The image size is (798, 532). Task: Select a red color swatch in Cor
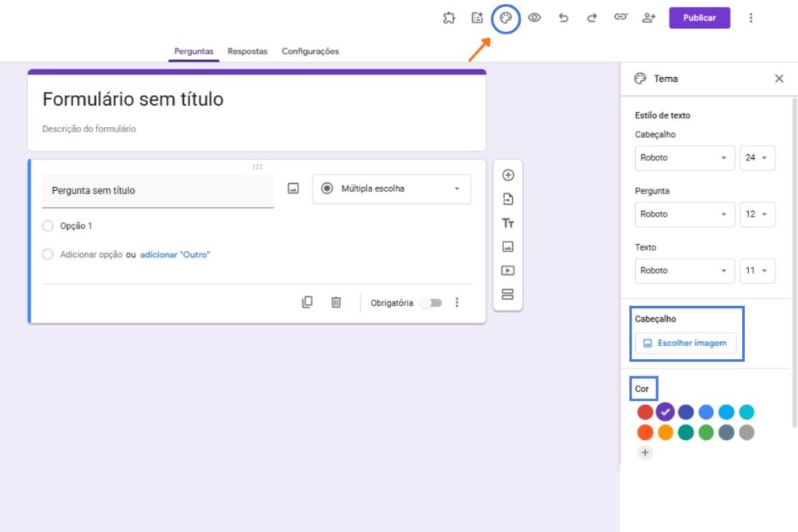(x=644, y=411)
